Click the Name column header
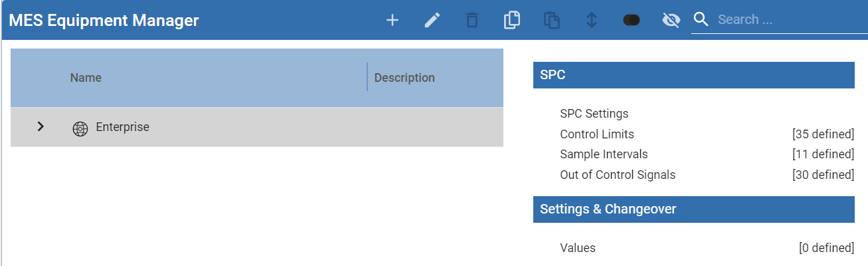This screenshot has height=266, width=868. [x=86, y=78]
